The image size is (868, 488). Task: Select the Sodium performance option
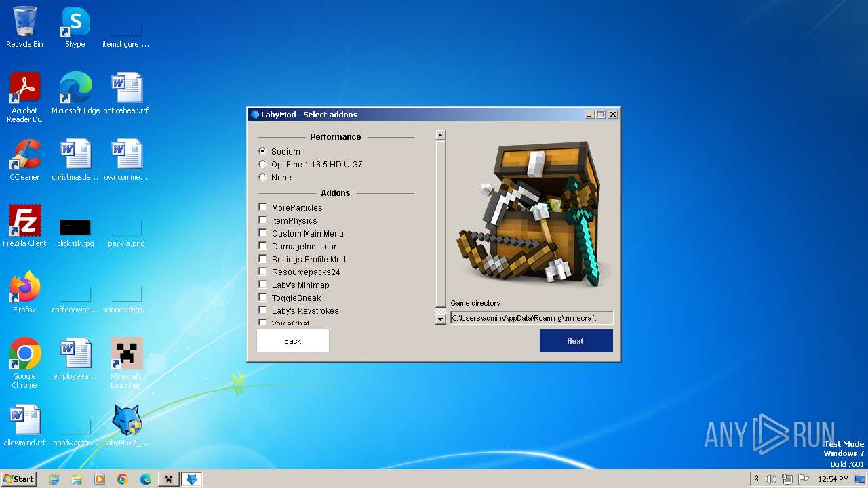pyautogui.click(x=263, y=151)
